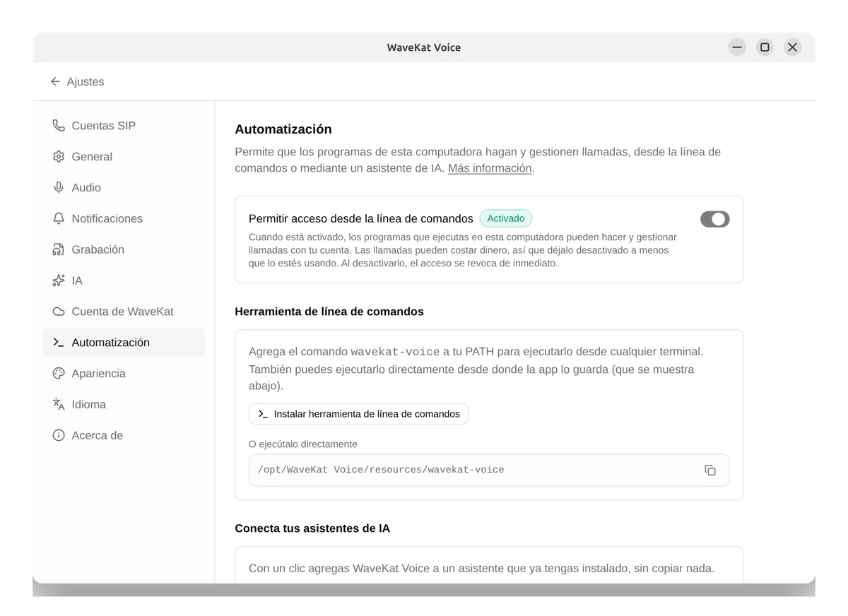The width and height of the screenshot is (848, 616).
Task: Click the back arrow next to Ajustes
Action: point(55,82)
